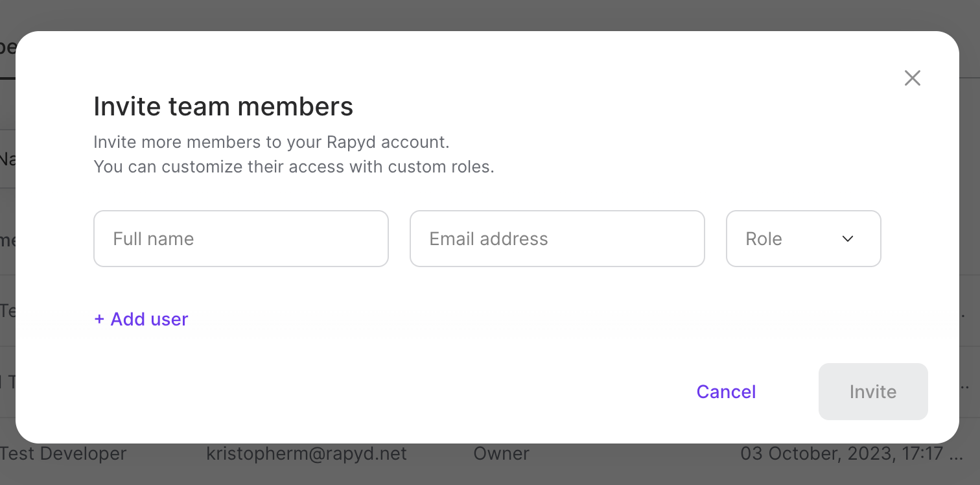Click the kristopherm@rapyd.net email cell
Viewport: 980px width, 485px height.
(306, 454)
